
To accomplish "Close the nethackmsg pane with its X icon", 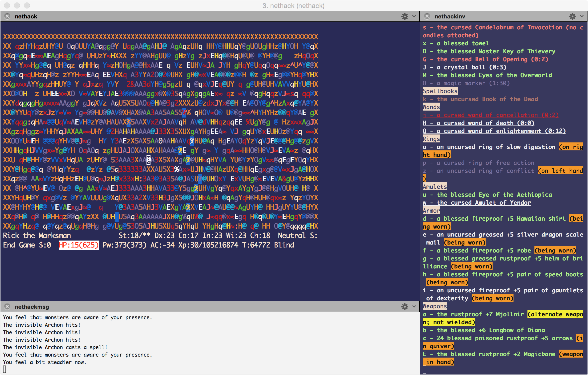I will pyautogui.click(x=7, y=307).
